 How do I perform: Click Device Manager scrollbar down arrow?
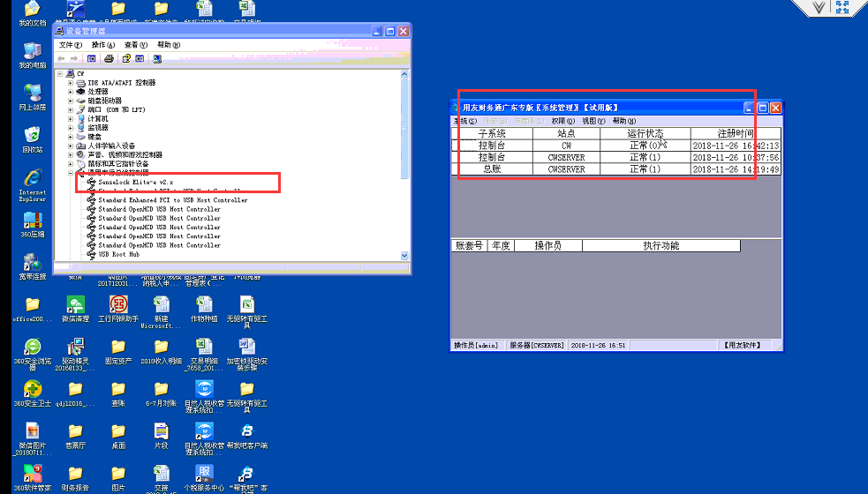click(404, 256)
